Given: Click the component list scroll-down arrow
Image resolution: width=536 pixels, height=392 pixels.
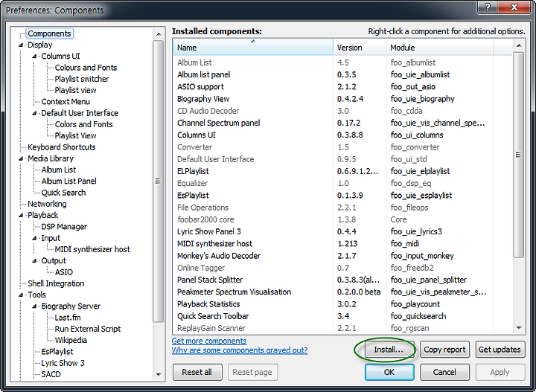Looking at the screenshot, I should (519, 328).
